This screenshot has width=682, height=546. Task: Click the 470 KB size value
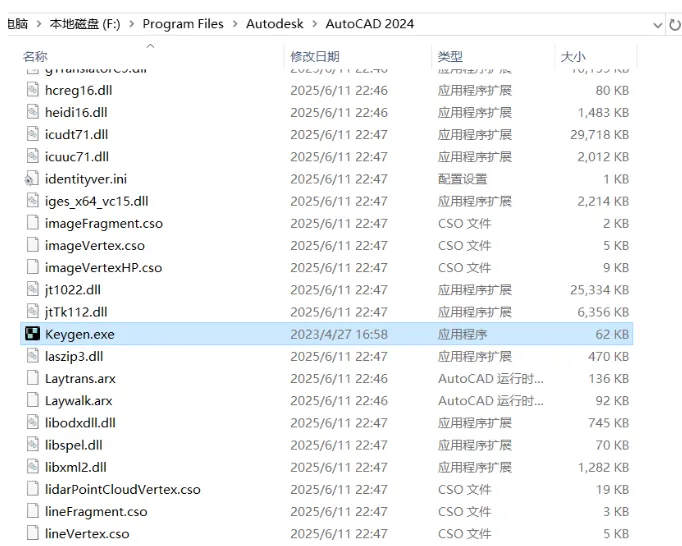tap(609, 356)
